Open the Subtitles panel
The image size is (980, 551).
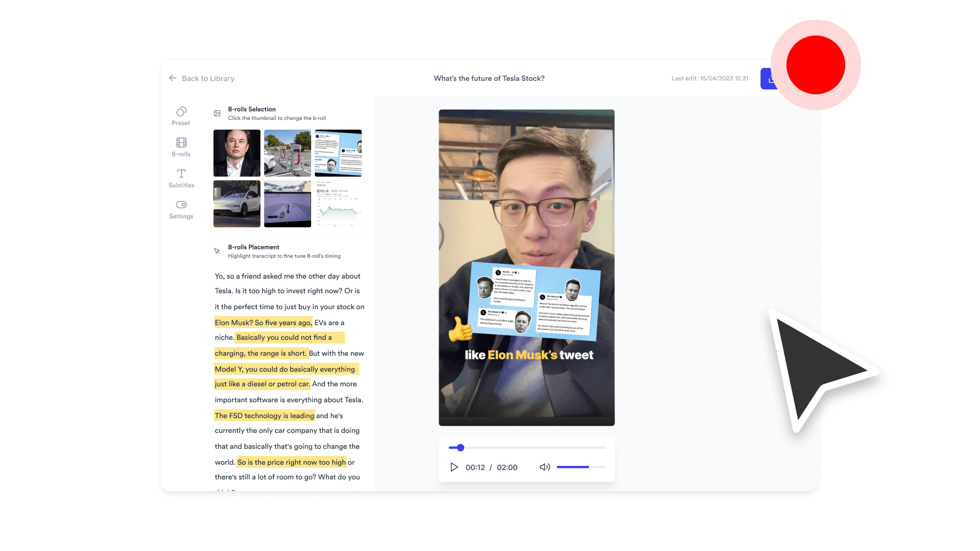click(181, 178)
